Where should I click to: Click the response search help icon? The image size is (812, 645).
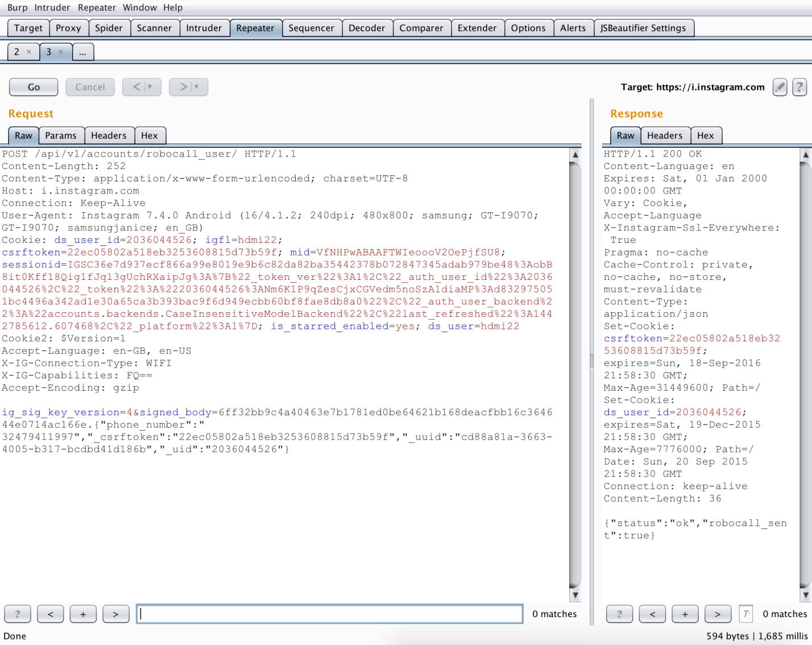click(619, 614)
